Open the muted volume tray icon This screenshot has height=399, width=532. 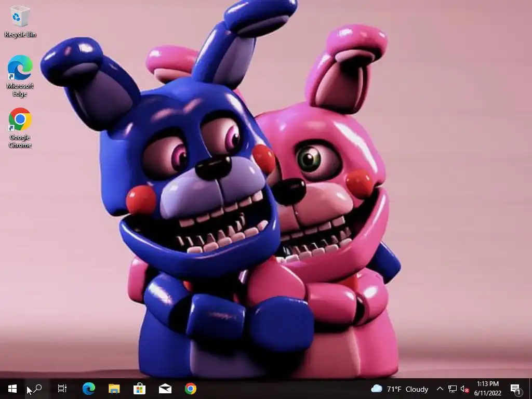(464, 389)
